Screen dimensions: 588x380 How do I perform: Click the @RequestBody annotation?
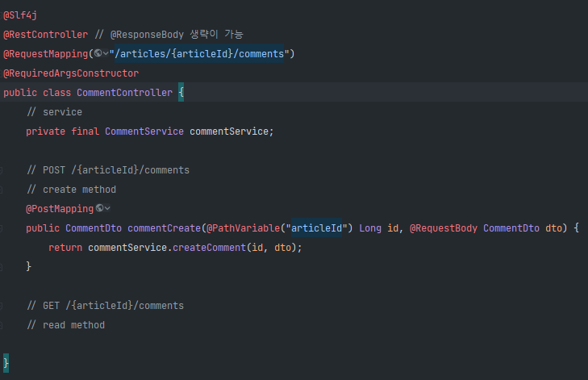[444, 228]
